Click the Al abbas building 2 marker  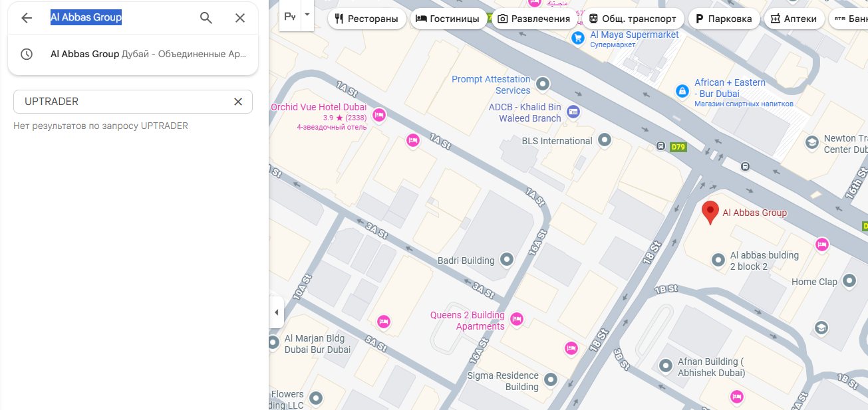click(x=718, y=260)
